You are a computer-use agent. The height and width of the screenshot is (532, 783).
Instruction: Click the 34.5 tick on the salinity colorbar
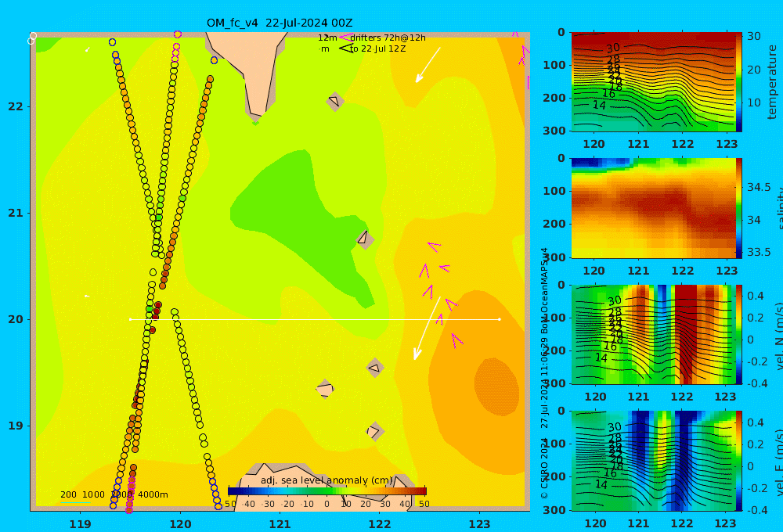759,188
